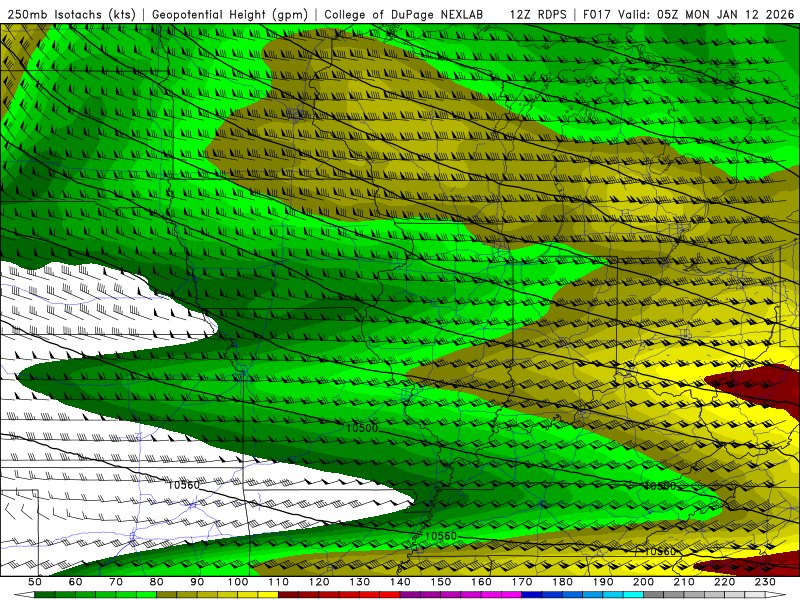The image size is (800, 600).
Task: Click the colorbar label '220'
Action: tap(724, 582)
